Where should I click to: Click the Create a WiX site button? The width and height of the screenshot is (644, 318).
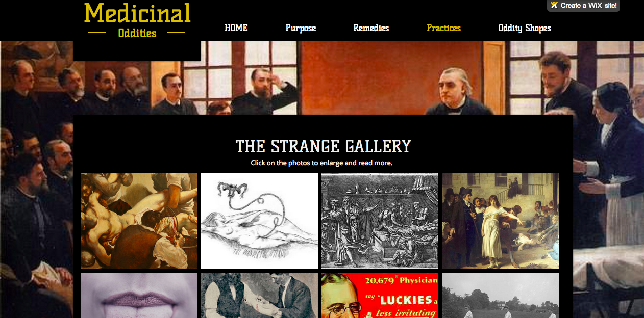[x=583, y=6]
